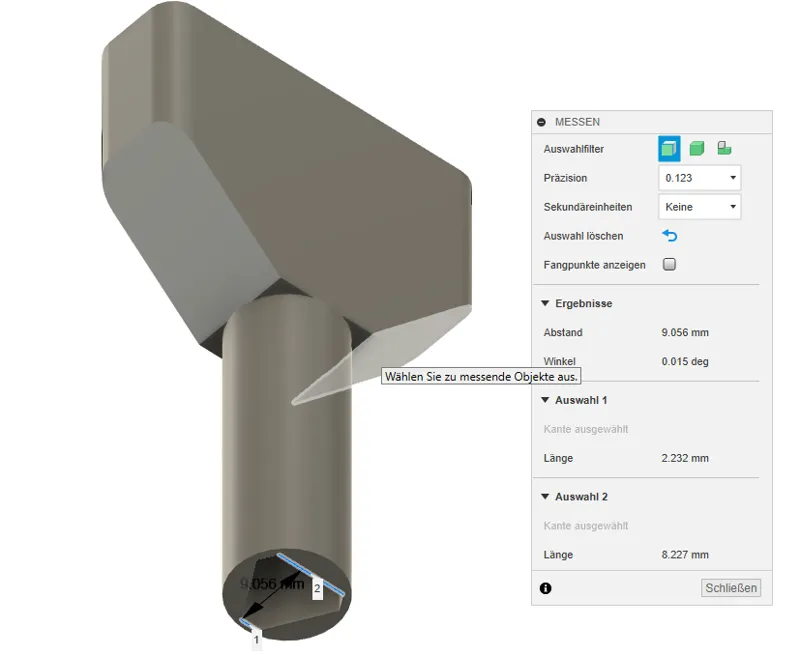Image resolution: width=800 pixels, height=655 pixels.
Task: Open the Sekundäreinheiten dropdown
Action: (699, 207)
